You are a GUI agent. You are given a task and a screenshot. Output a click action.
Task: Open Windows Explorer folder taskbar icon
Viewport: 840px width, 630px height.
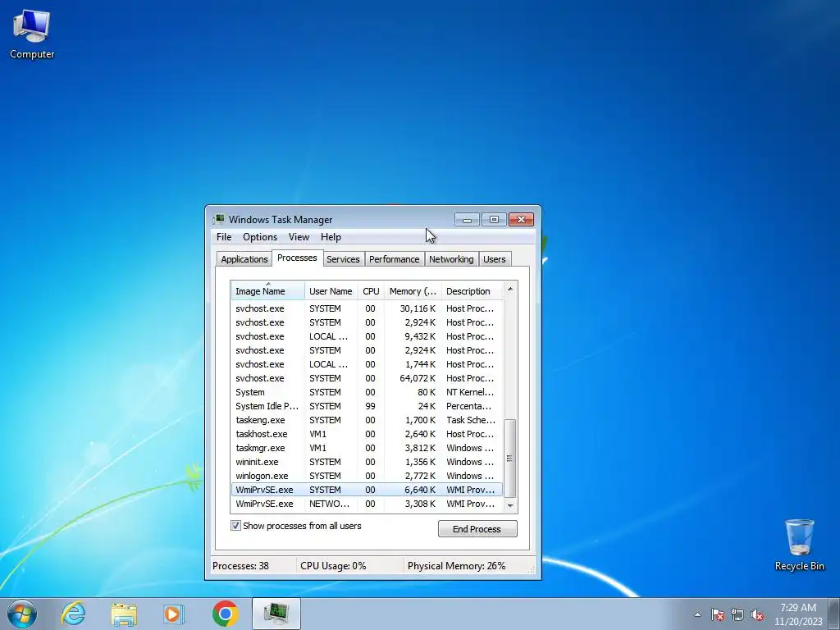click(x=124, y=614)
